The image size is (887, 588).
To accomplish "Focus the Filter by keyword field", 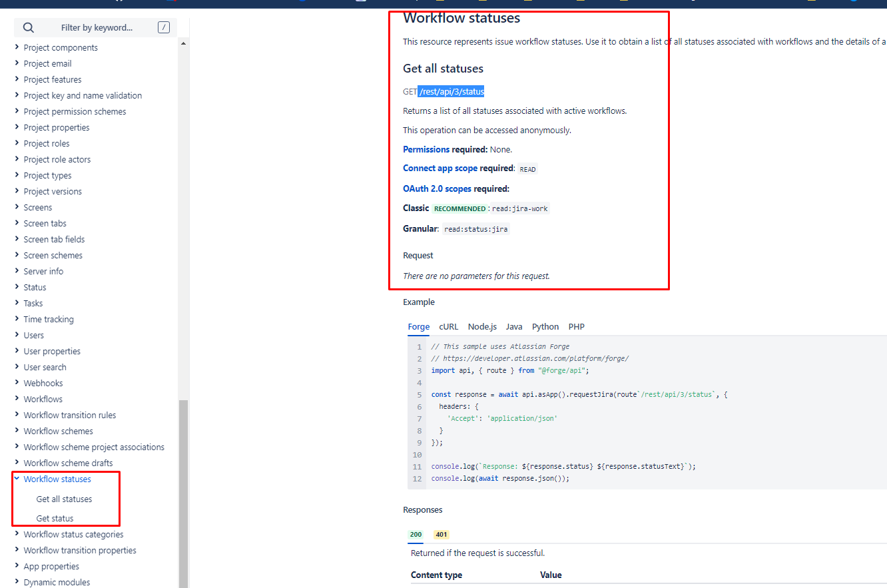I will (x=97, y=27).
